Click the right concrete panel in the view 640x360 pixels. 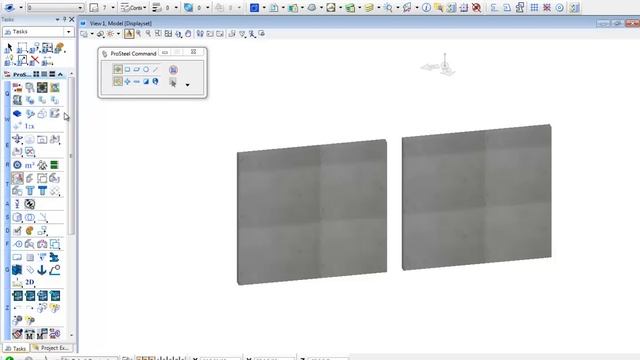477,197
